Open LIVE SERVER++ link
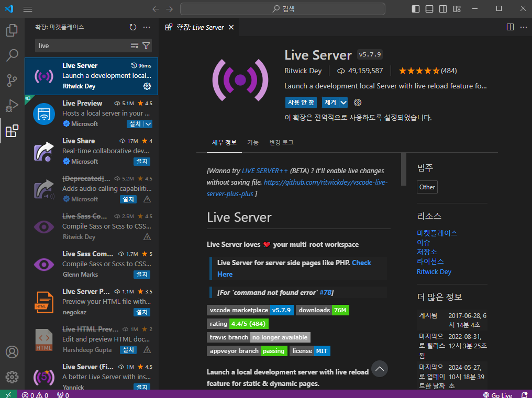The height and width of the screenshot is (398, 532). tap(264, 171)
